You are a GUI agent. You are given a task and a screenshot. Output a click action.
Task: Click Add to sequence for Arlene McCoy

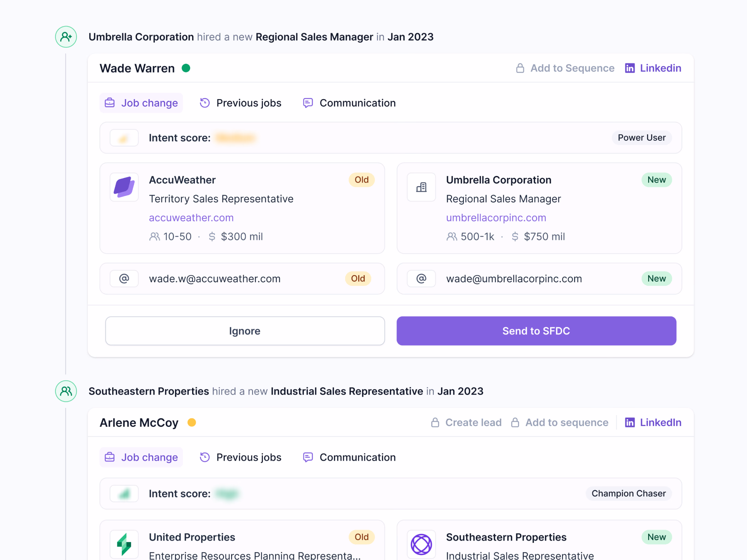point(566,422)
